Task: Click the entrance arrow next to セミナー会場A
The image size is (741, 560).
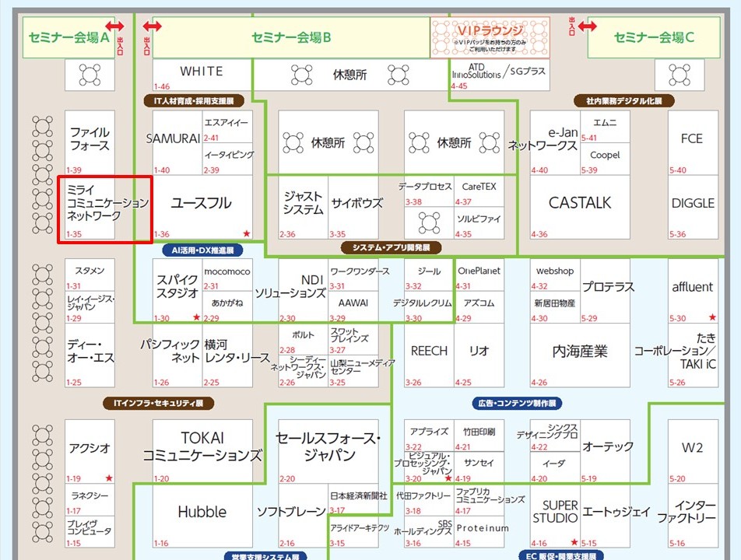Action: tap(115, 26)
